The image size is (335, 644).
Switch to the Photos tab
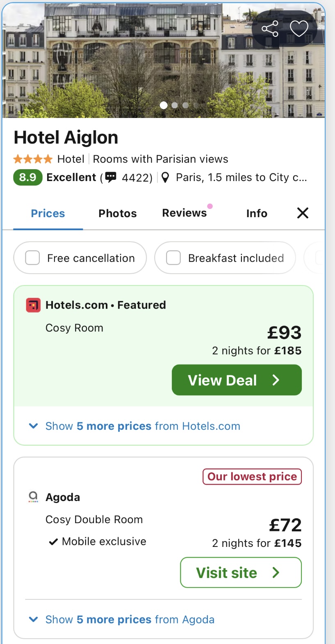coord(117,213)
